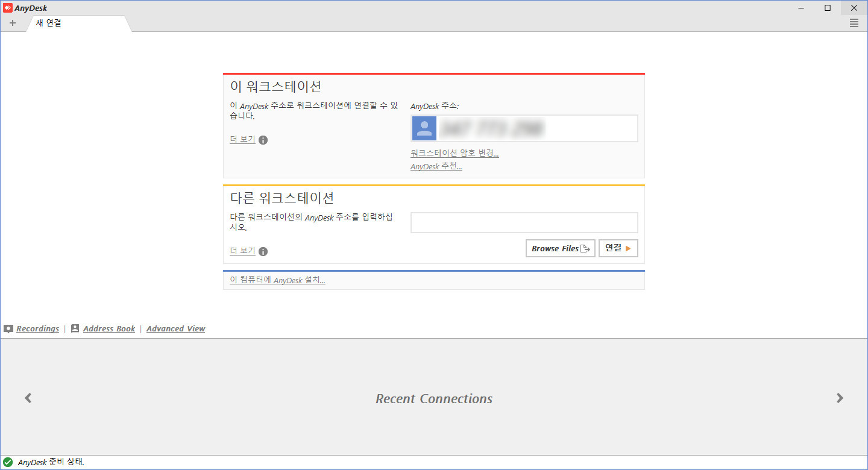Close the AnyDesk window
The width and height of the screenshot is (868, 470).
pos(854,8)
